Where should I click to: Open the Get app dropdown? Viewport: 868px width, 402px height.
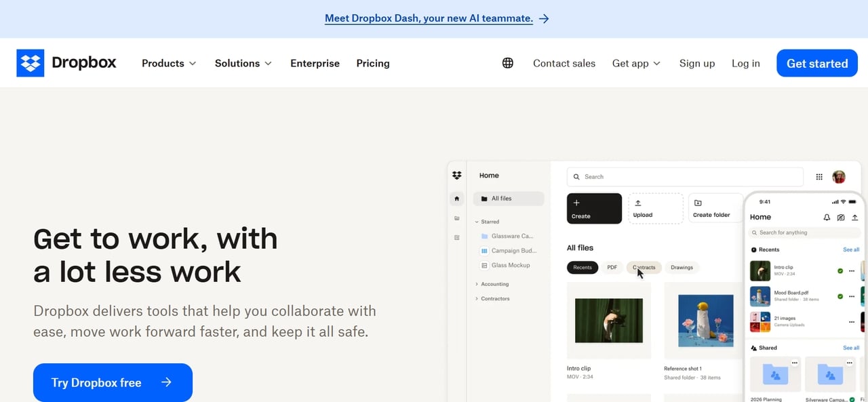[636, 63]
